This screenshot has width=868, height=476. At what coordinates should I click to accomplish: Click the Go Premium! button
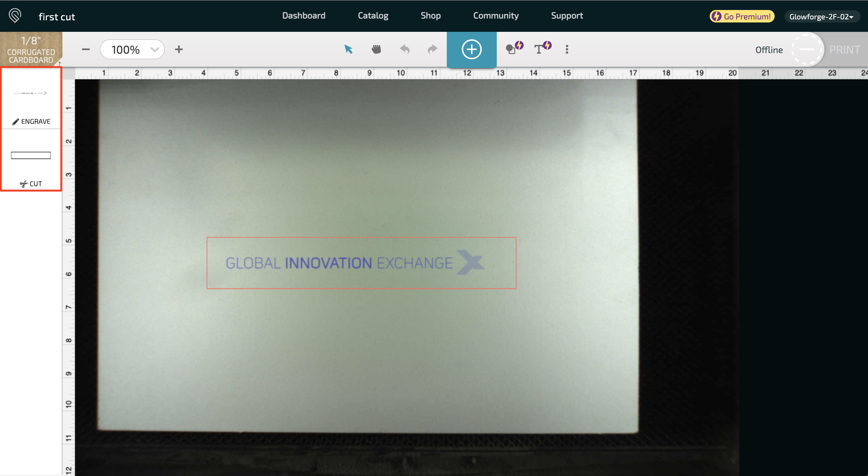pyautogui.click(x=742, y=16)
